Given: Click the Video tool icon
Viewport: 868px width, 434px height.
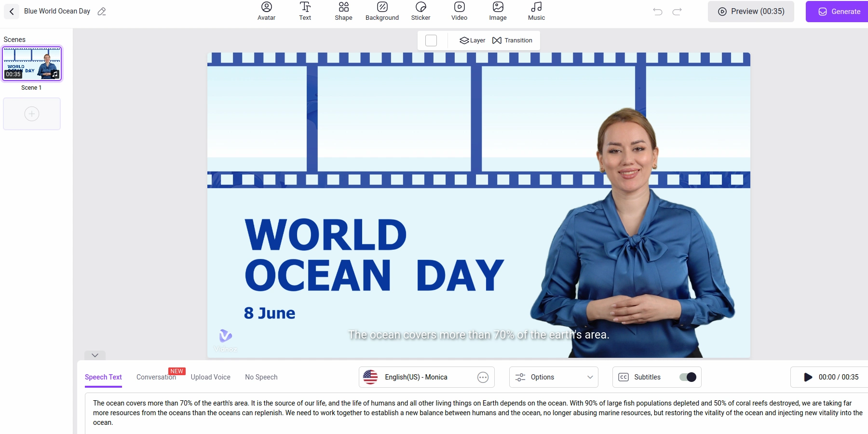Looking at the screenshot, I should click(459, 11).
